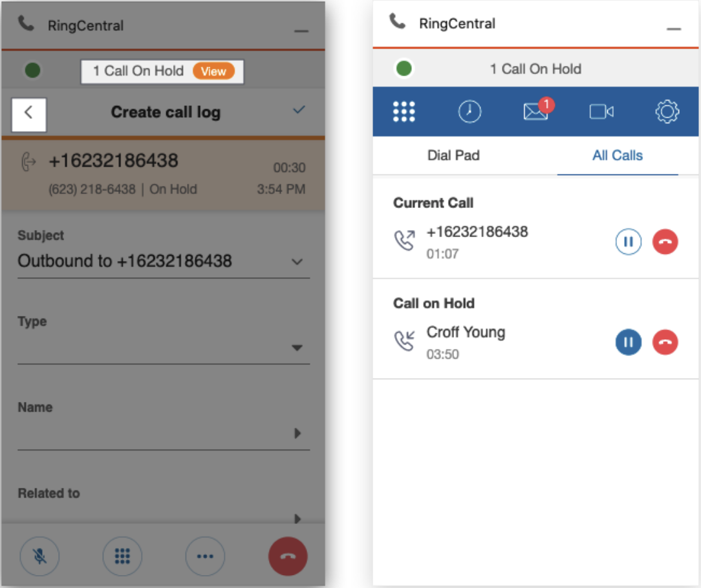Click the outbound call icon beside +16232186438 header

click(28, 162)
